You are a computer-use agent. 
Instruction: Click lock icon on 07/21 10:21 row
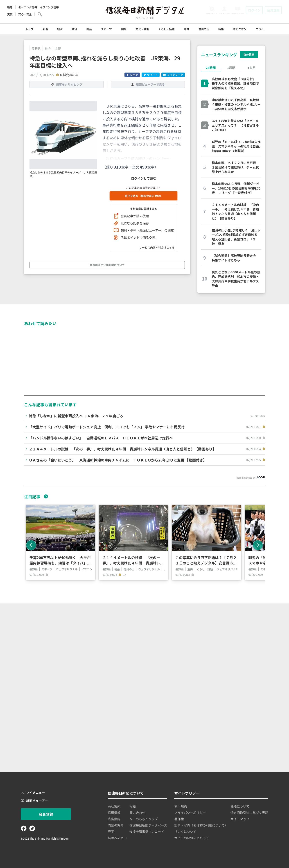pyautogui.click(x=264, y=427)
